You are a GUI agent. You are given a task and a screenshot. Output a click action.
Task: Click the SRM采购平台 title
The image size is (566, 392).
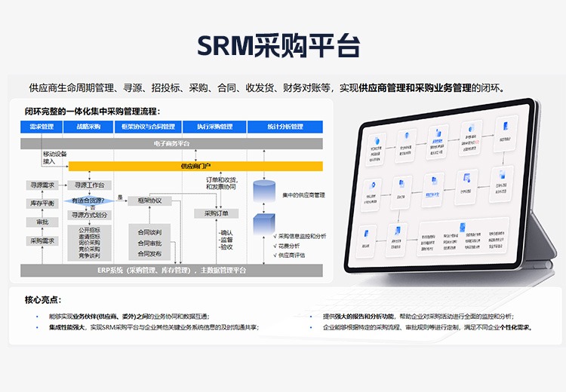point(278,46)
